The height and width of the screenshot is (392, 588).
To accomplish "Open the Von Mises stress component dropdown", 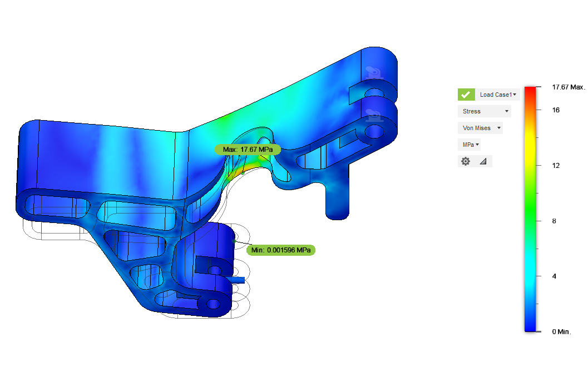I will 480,128.
